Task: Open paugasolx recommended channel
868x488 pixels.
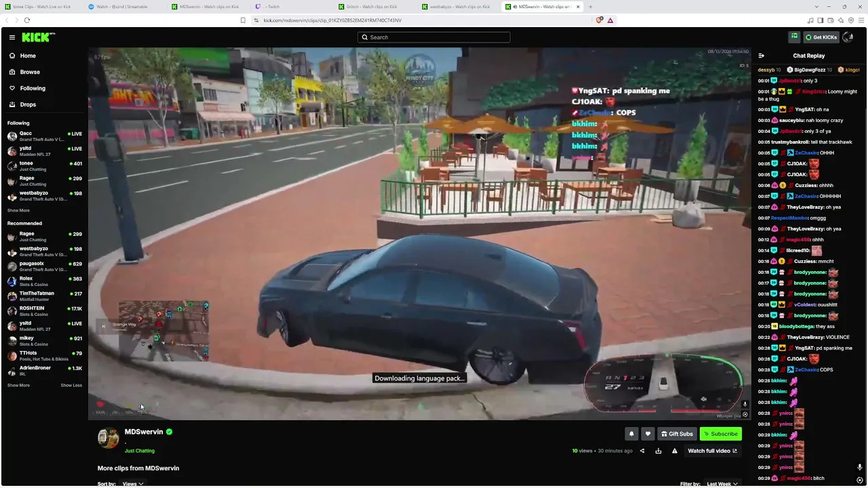Action: point(45,266)
